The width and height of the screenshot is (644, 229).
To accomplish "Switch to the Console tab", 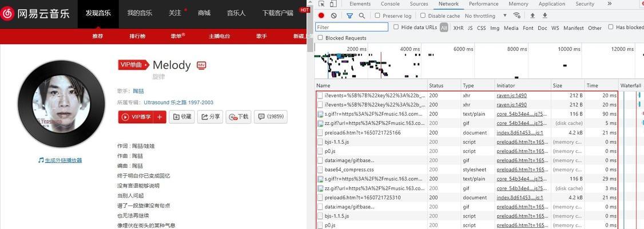I will pyautogui.click(x=390, y=3).
